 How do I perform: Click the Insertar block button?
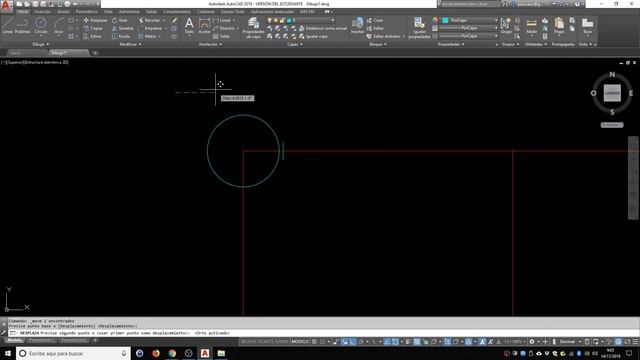click(x=357, y=25)
